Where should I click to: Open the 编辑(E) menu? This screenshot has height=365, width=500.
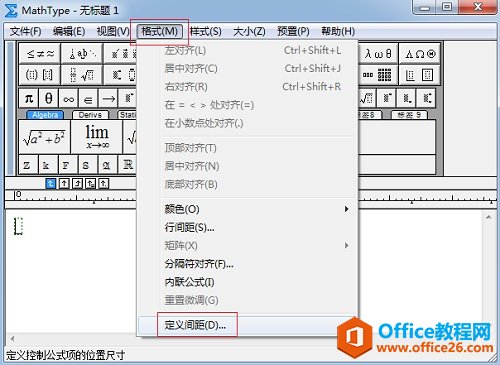point(69,31)
